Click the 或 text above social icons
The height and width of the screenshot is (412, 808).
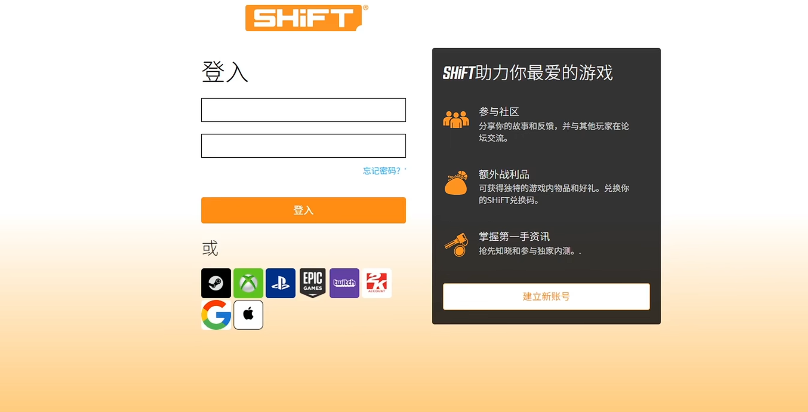210,248
